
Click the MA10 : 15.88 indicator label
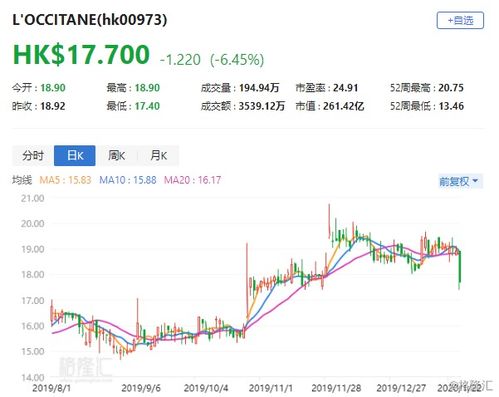(x=128, y=180)
